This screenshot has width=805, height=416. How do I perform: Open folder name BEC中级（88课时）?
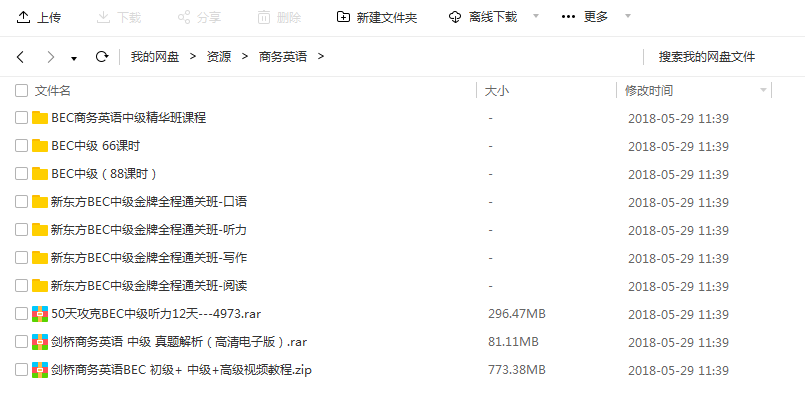point(104,174)
